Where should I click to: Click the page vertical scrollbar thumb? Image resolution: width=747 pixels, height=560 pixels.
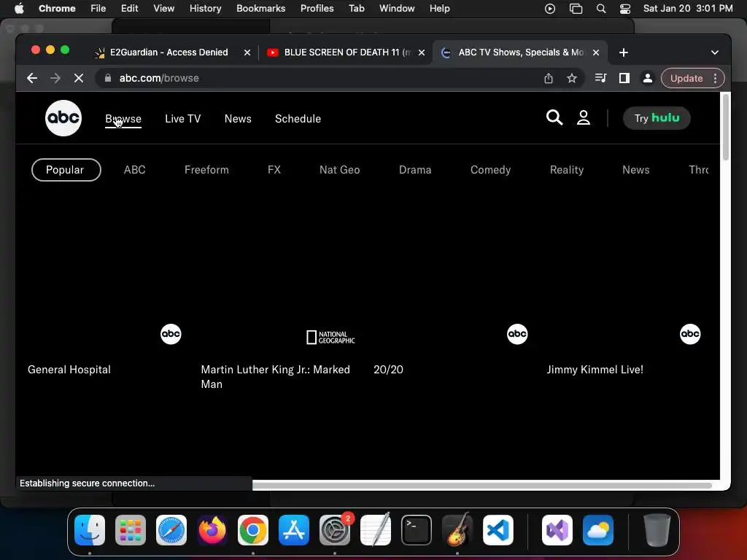pos(726,127)
